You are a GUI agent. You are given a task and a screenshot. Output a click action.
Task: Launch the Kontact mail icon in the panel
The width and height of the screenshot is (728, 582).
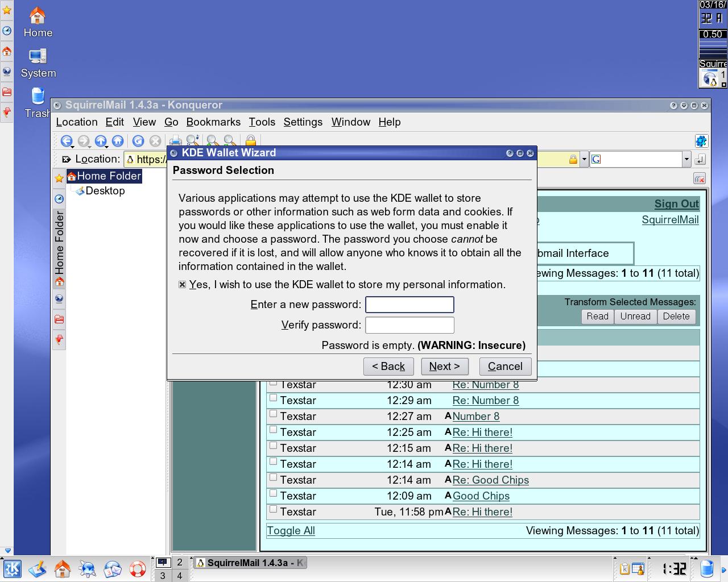tap(113, 568)
